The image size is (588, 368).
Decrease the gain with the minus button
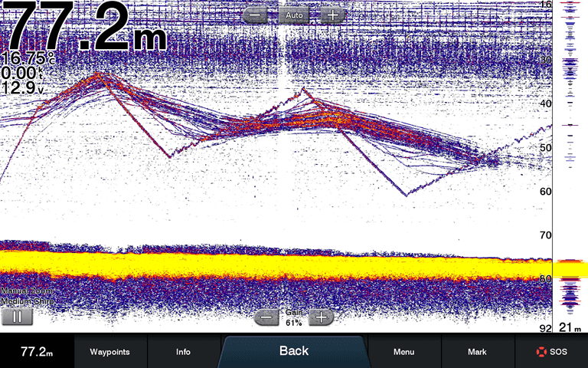coord(266,317)
